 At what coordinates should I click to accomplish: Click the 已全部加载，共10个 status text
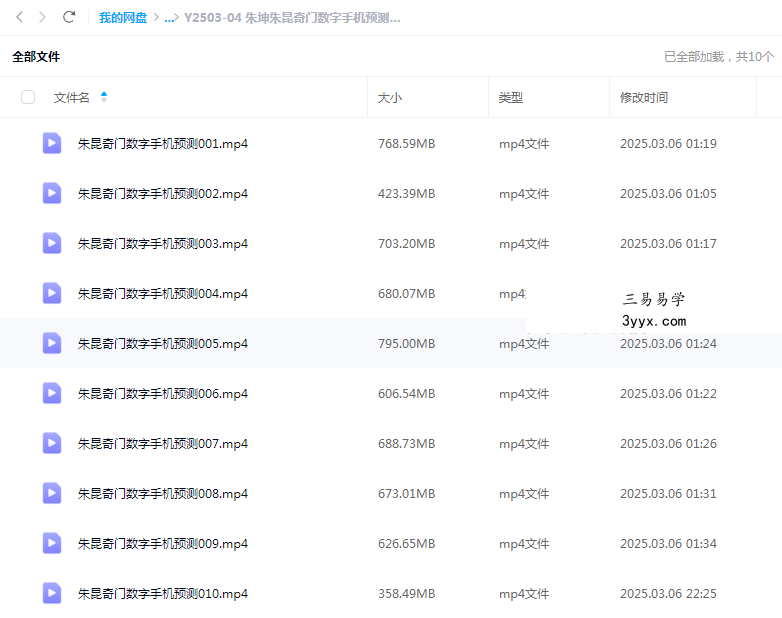719,56
